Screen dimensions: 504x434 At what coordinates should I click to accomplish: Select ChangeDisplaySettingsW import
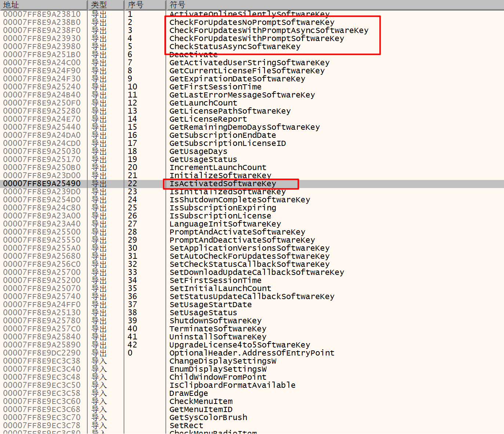(x=223, y=361)
